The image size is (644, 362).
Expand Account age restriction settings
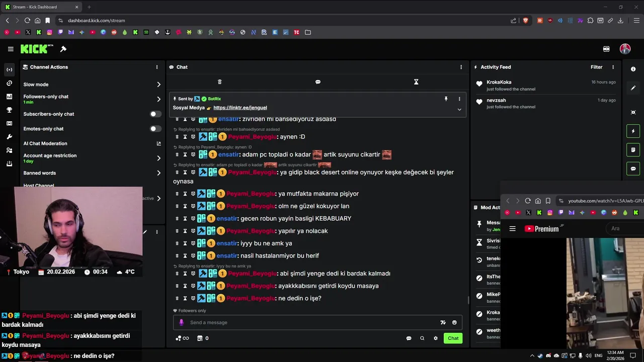pyautogui.click(x=158, y=158)
